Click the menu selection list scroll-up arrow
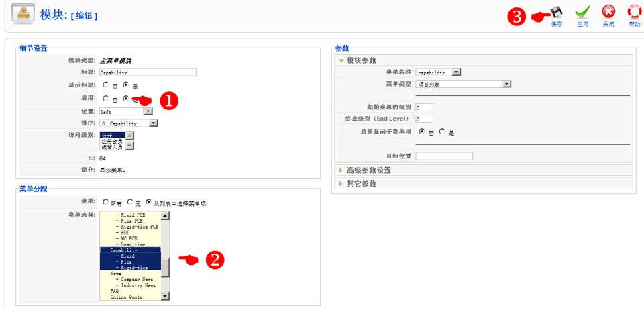This screenshot has width=644, height=310. pyautogui.click(x=165, y=215)
